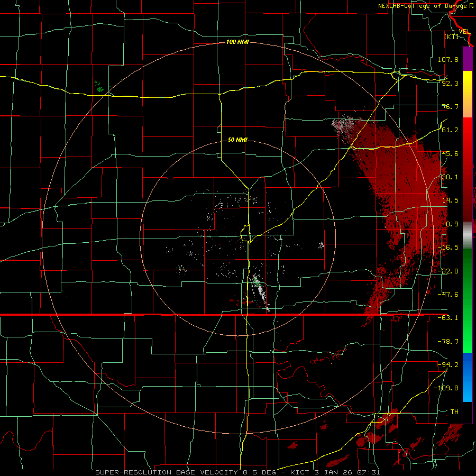The width and height of the screenshot is (476, 476).
Task: Click the white-gray echo streak south of radar
Action: (x=260, y=291)
